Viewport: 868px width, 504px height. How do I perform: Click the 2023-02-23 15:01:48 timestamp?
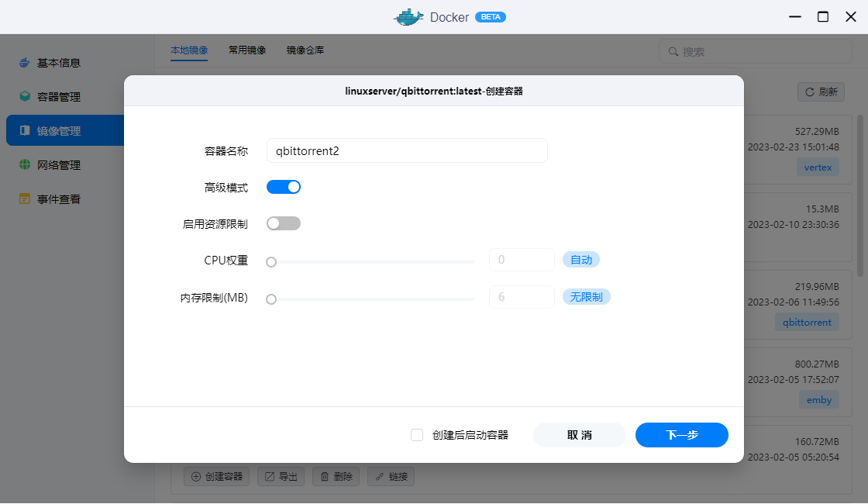point(794,147)
